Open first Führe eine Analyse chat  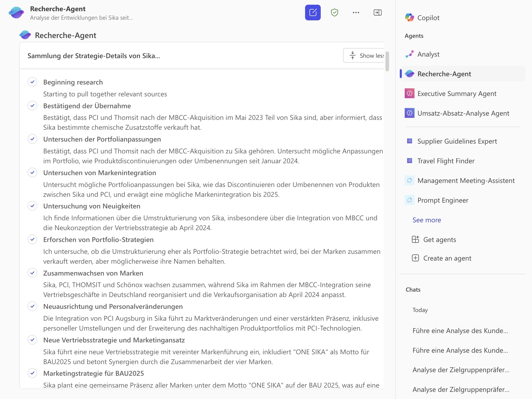pos(460,331)
